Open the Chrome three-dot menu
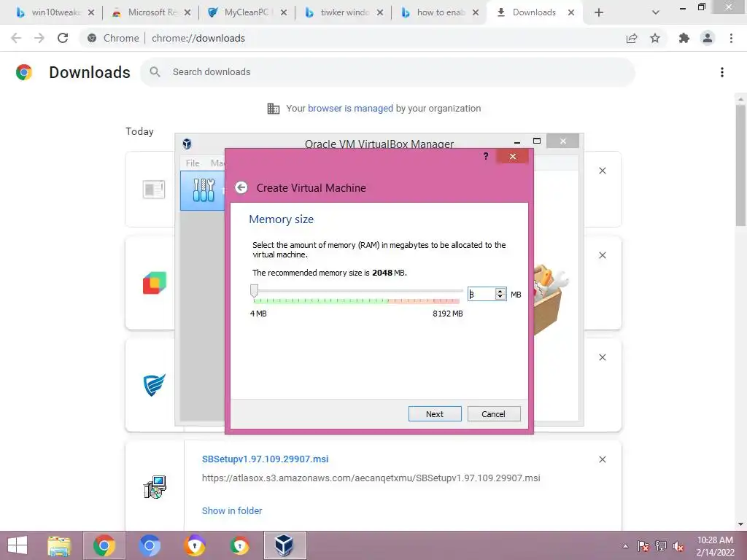 tap(731, 38)
